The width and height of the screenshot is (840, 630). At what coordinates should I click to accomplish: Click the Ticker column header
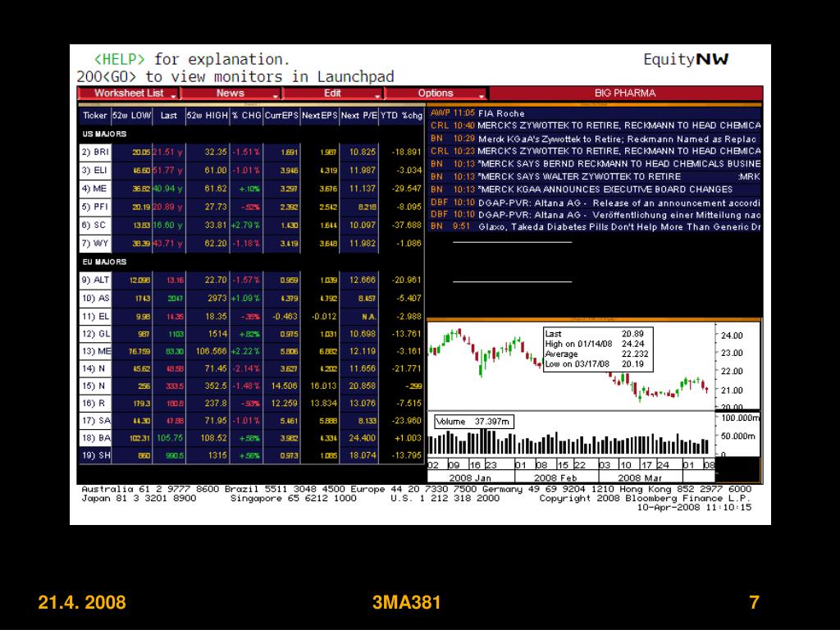[95, 115]
